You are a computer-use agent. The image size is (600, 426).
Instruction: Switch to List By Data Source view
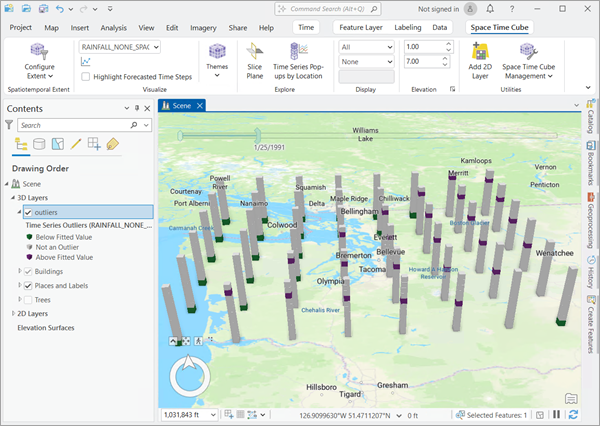pos(39,144)
